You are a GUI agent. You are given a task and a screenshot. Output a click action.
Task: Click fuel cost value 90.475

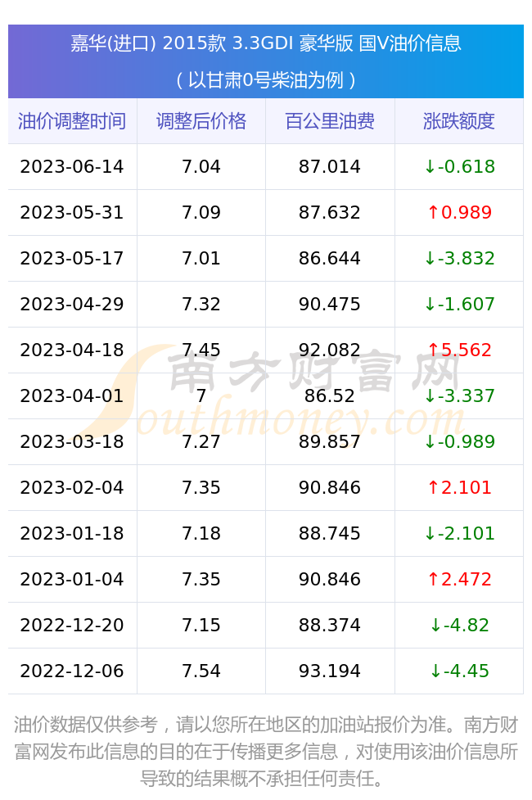(330, 305)
